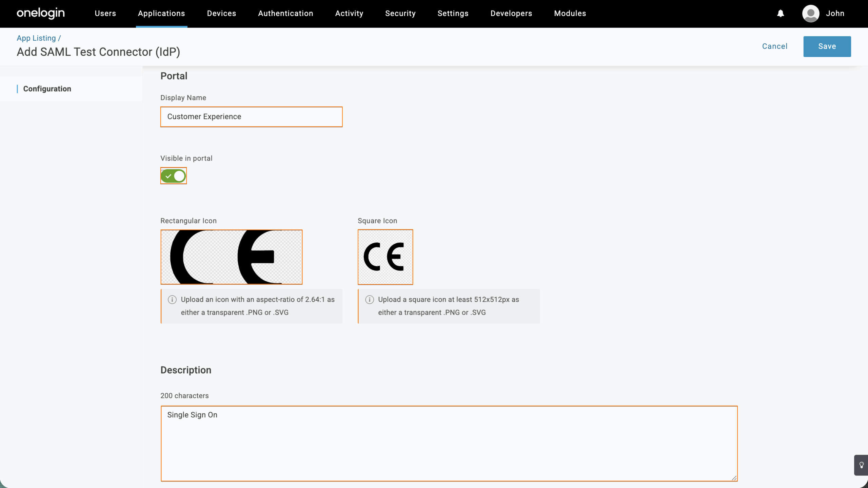Save the SAML Test Connector configuration
The width and height of the screenshot is (868, 488).
pos(827,46)
